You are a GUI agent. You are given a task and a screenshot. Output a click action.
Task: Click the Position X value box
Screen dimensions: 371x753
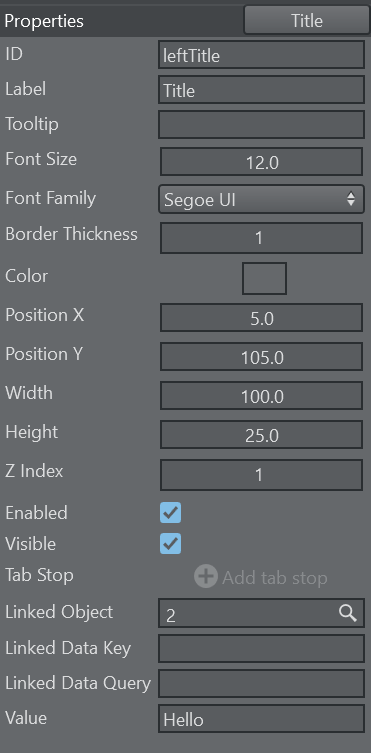[x=261, y=318]
